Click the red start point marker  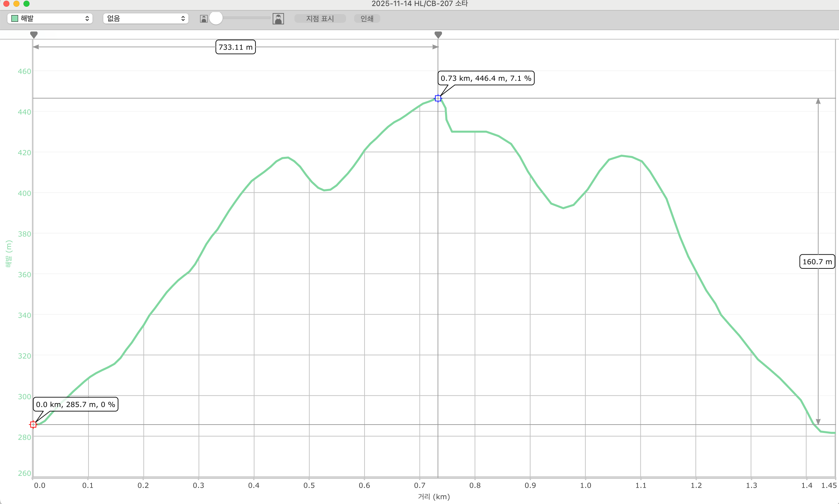[33, 425]
